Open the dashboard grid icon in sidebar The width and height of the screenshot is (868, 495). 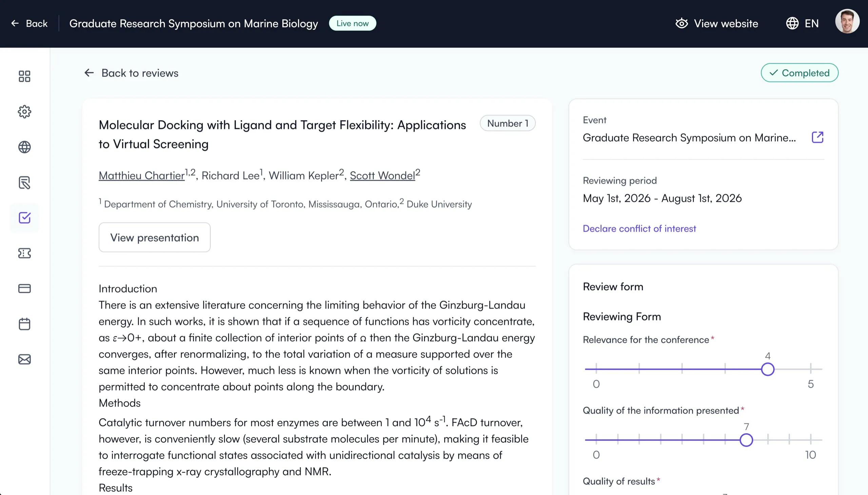click(x=24, y=76)
